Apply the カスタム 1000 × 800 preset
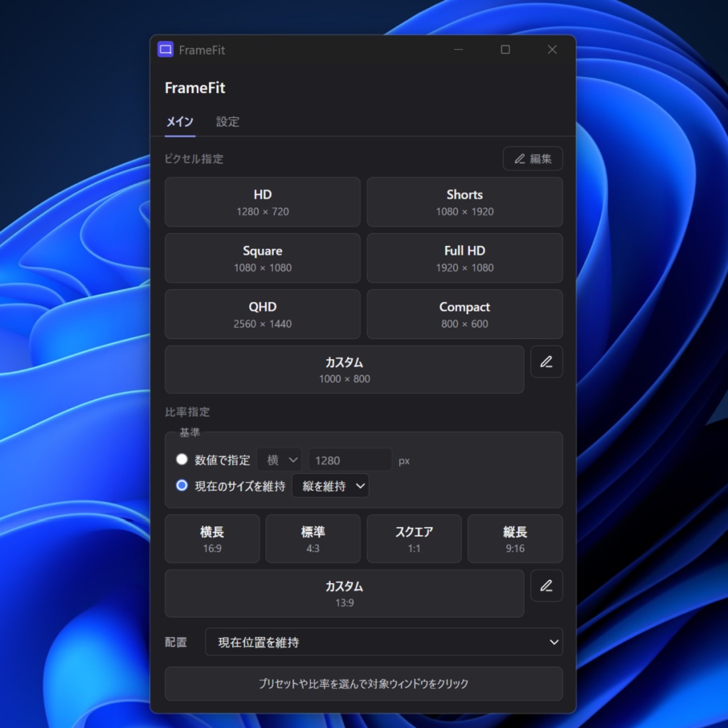728x728 pixels. coord(345,370)
